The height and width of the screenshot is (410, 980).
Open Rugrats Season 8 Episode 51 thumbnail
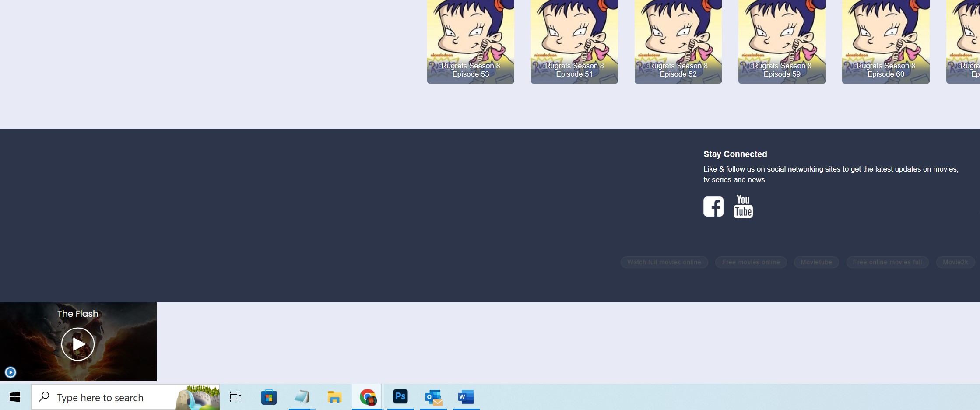click(574, 42)
